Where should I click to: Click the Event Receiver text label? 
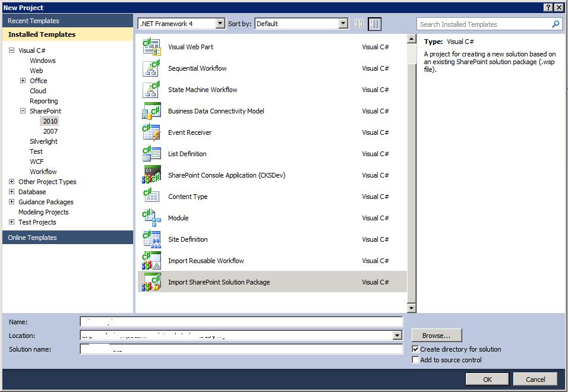coord(190,132)
